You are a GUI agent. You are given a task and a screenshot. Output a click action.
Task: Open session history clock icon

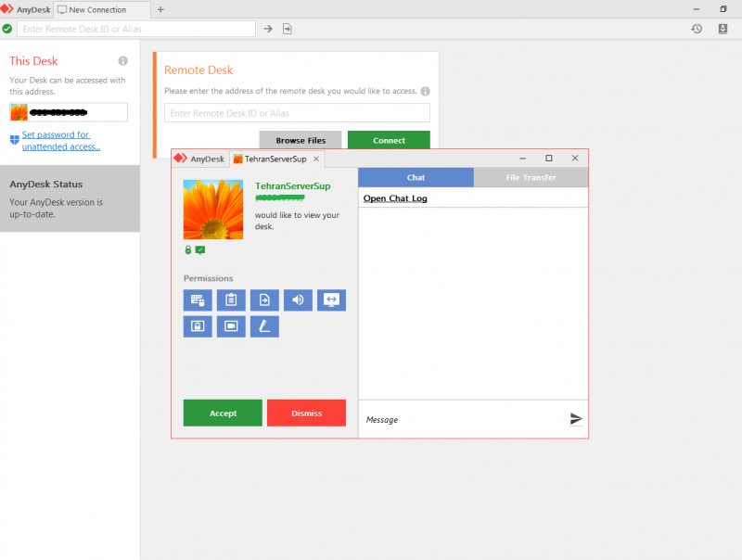coord(697,29)
